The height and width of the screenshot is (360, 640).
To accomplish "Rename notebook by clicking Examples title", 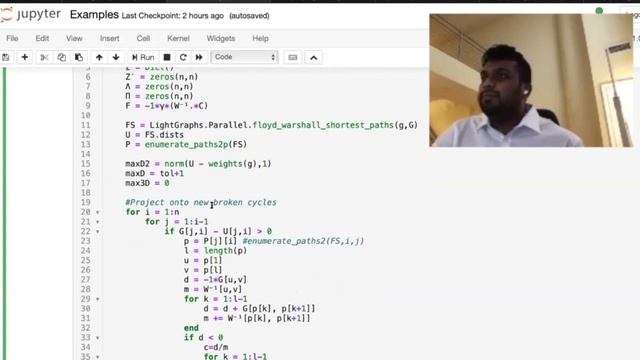I will [x=94, y=15].
